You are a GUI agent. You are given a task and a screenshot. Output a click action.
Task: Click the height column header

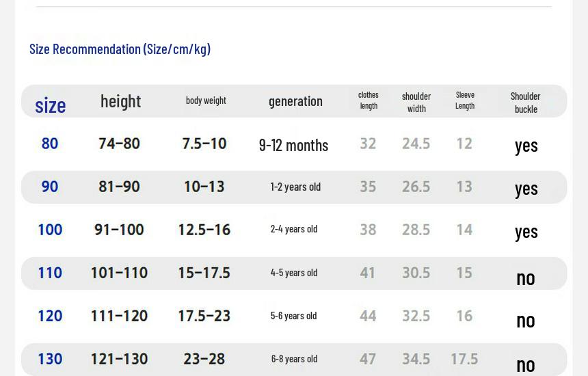pos(121,101)
